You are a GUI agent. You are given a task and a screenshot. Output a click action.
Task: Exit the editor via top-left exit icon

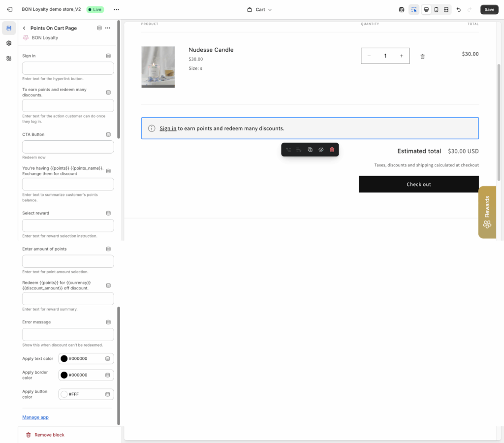(9, 9)
